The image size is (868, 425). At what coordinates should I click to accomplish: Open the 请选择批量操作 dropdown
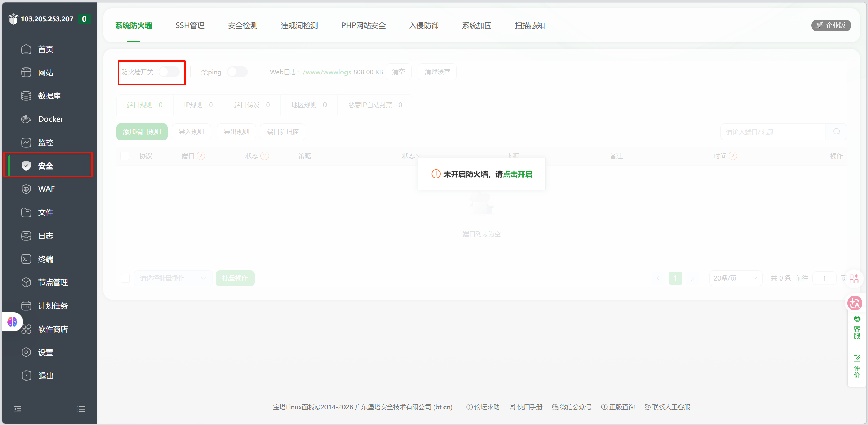tap(173, 278)
